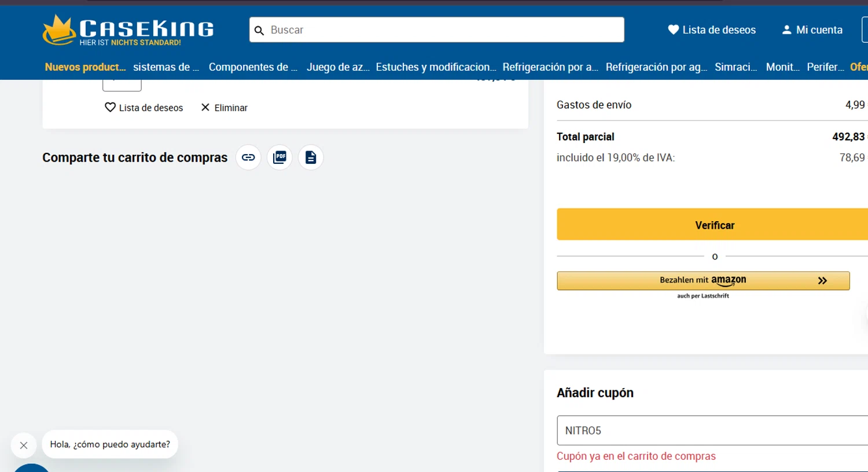
Task: Click the Total parcial 492,83 amount
Action: pos(848,137)
